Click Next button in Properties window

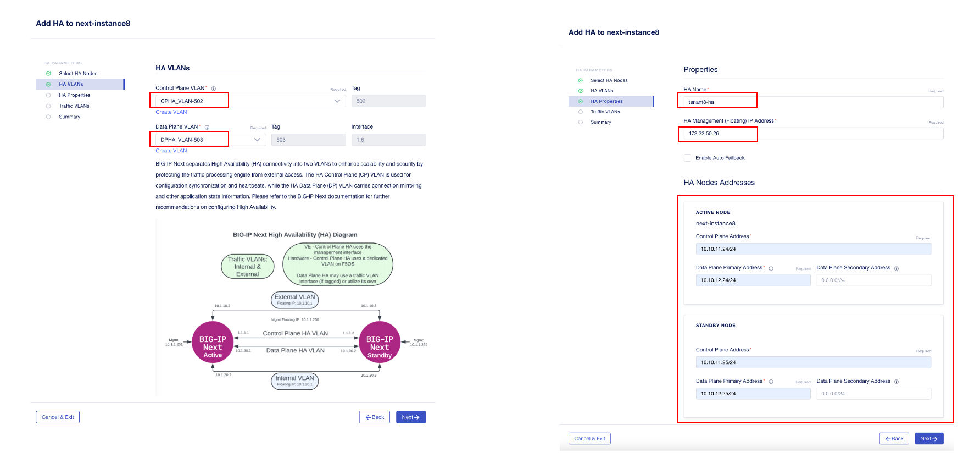pos(929,439)
